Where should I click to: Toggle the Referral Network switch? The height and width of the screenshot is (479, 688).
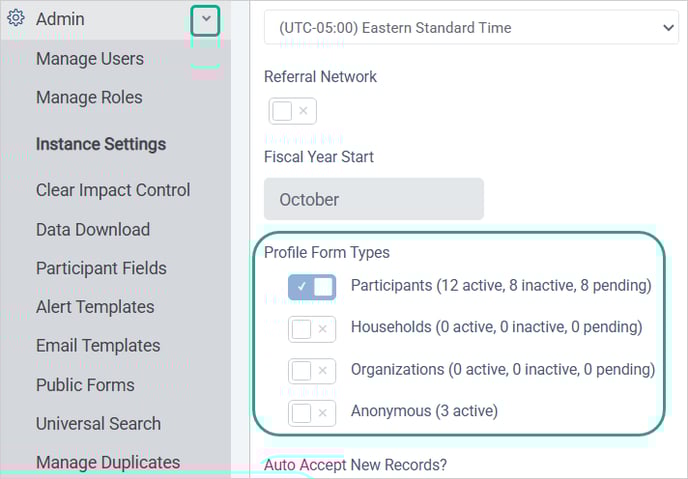coord(292,111)
